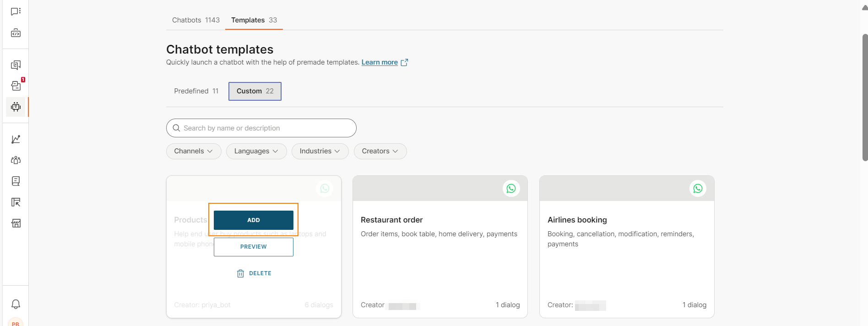Switch to the Chatbots 1143 tab
Image resolution: width=868 pixels, height=326 pixels.
(x=196, y=20)
